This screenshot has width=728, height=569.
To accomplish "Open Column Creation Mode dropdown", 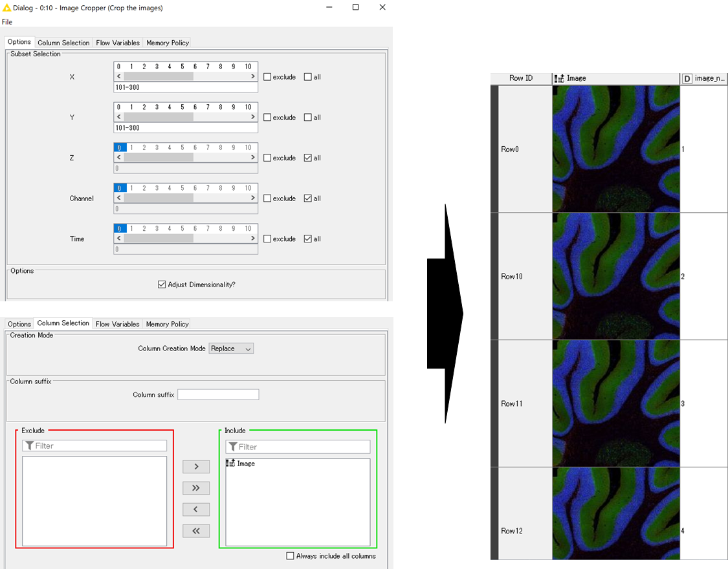I will coord(231,349).
